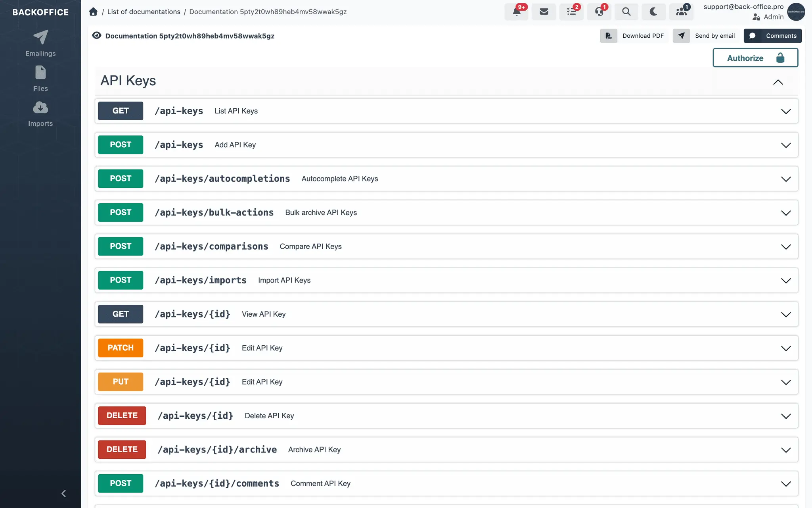Click the /api-keys/{id}/archive path

point(217,449)
